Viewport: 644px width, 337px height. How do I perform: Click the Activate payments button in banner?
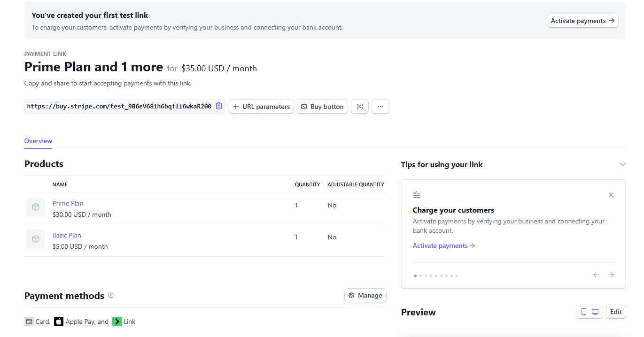pos(582,21)
